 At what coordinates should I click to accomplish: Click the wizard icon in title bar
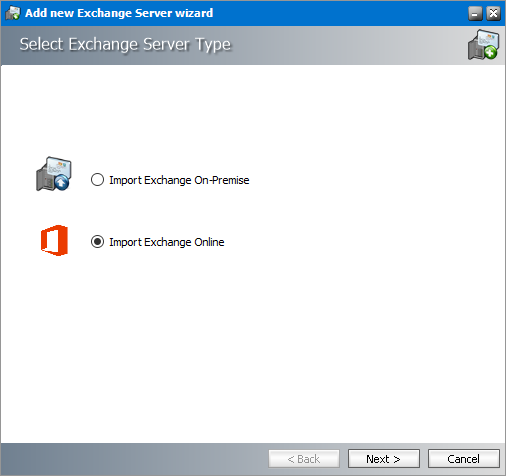(x=13, y=13)
